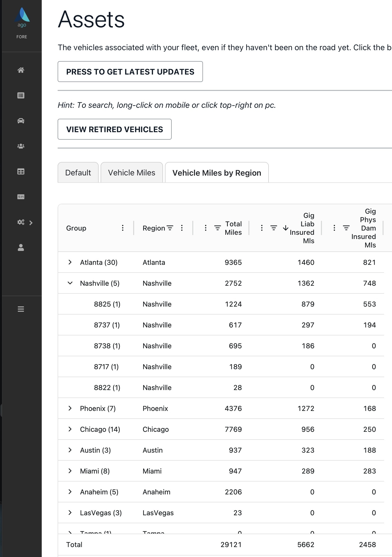Image resolution: width=392 pixels, height=557 pixels.
Task: Click the descending sort arrow on Gig Liab
Action: pyautogui.click(x=286, y=228)
